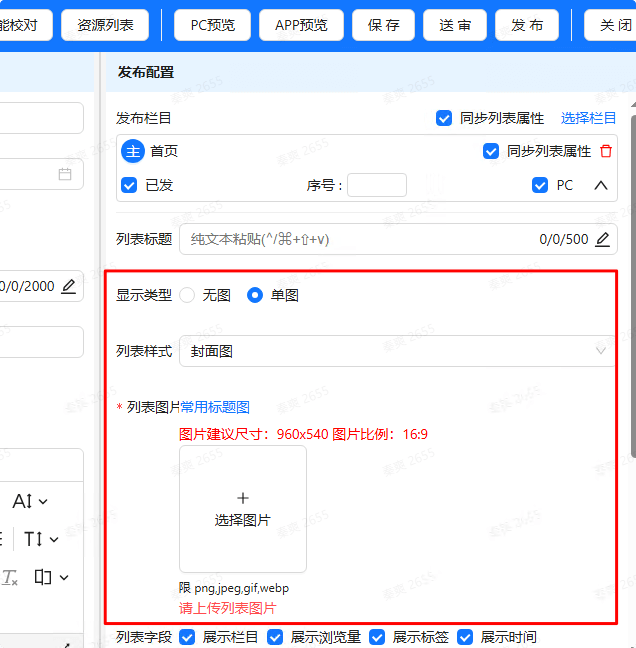Image resolution: width=636 pixels, height=648 pixels.
Task: Click the pencil icon beside 0/0/2000 counter
Action: pos(68,286)
